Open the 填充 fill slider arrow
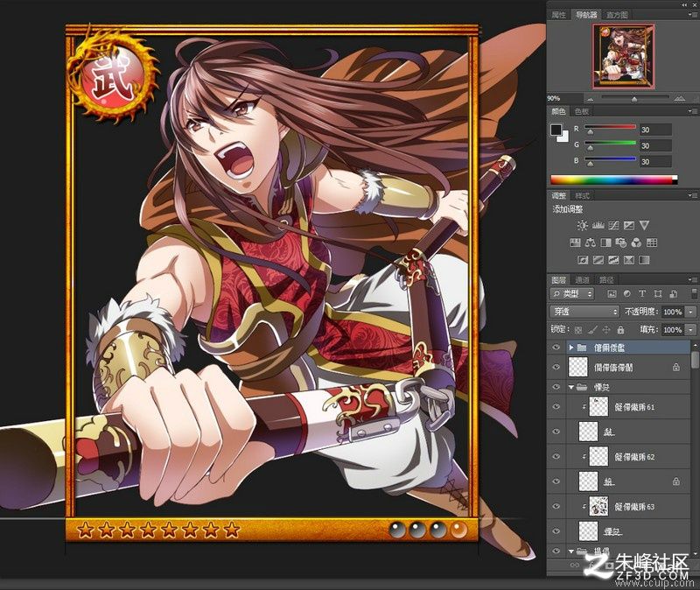Screen dimensions: 700x590 pos(691,330)
